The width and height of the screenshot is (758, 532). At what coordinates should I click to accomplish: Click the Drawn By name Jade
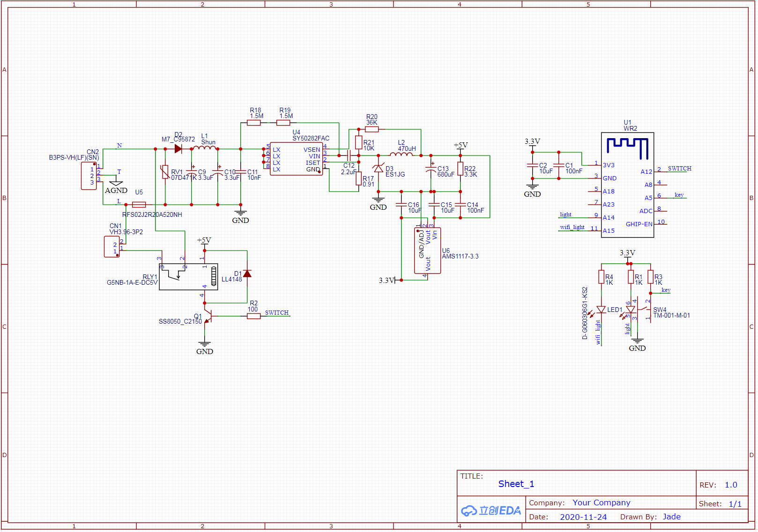671,517
